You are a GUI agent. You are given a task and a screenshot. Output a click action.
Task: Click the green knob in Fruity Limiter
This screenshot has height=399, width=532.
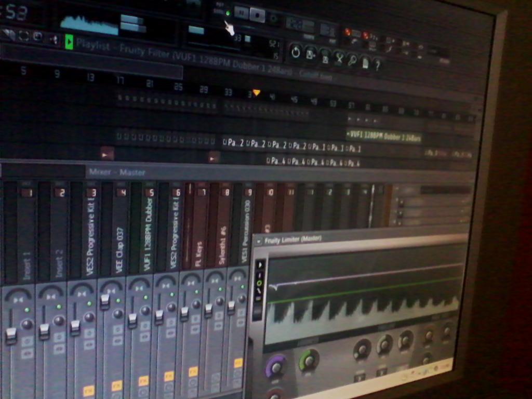click(x=309, y=361)
